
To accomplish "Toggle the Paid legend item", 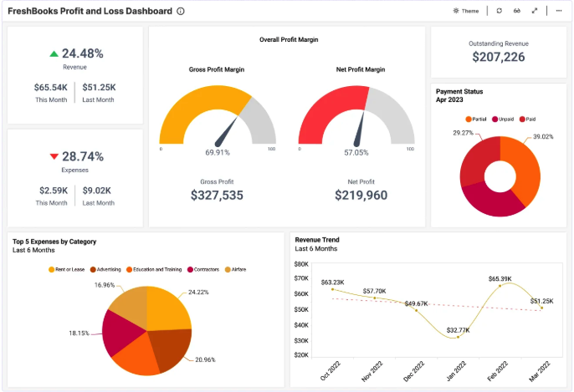I will click(x=530, y=120).
